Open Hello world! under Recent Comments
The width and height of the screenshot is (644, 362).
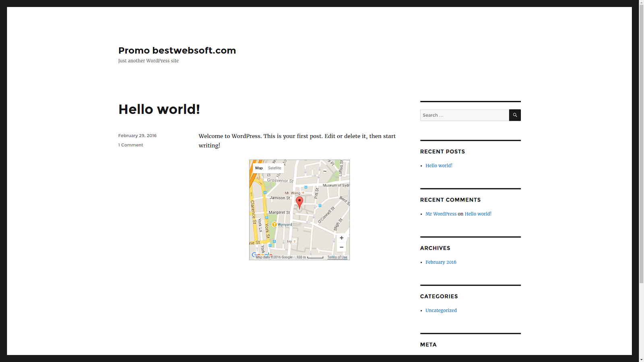tap(478, 214)
